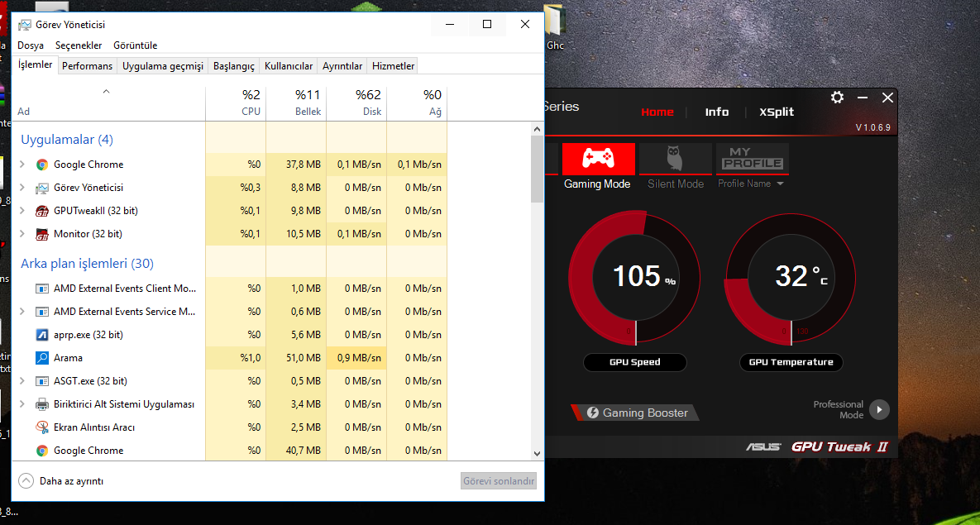This screenshot has width=980, height=525.
Task: Click the Task Manager title bar icon
Action: [24, 25]
